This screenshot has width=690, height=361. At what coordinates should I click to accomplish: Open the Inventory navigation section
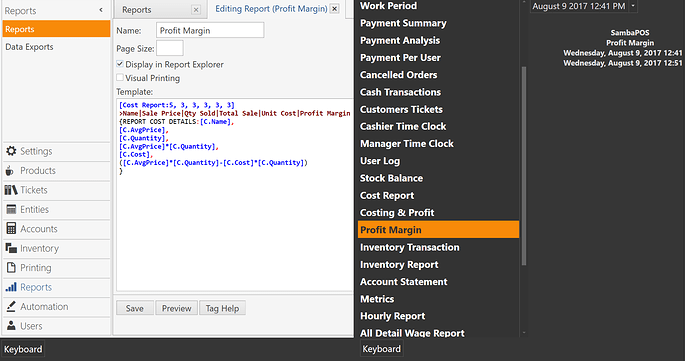point(56,248)
